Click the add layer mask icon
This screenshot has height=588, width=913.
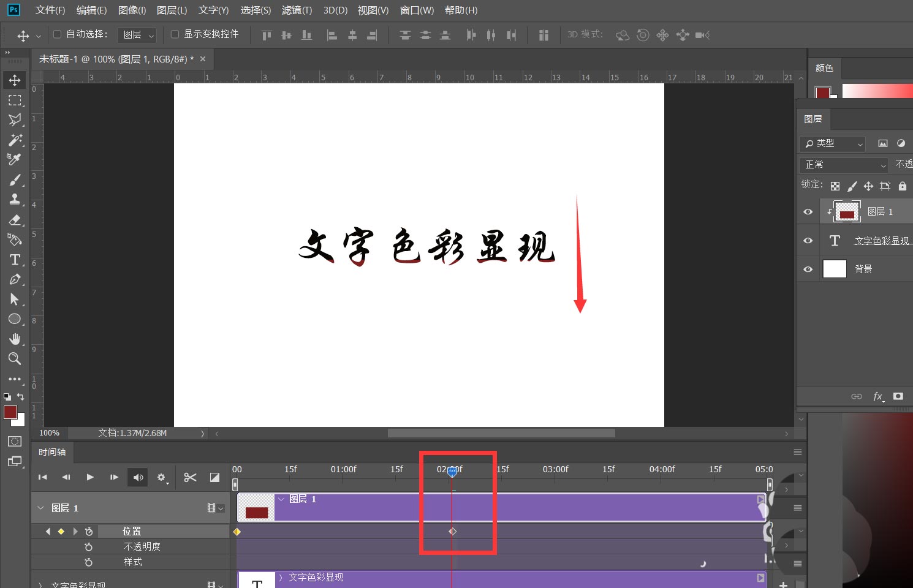click(x=898, y=396)
